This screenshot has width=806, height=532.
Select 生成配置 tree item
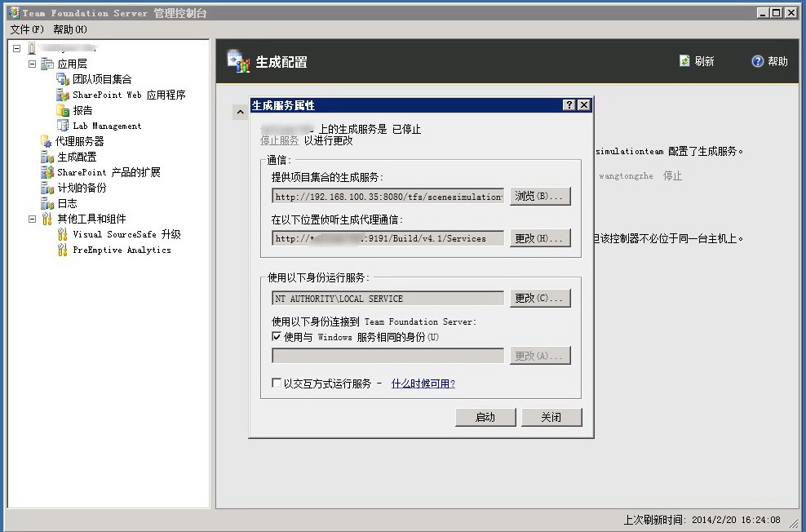pos(77,157)
